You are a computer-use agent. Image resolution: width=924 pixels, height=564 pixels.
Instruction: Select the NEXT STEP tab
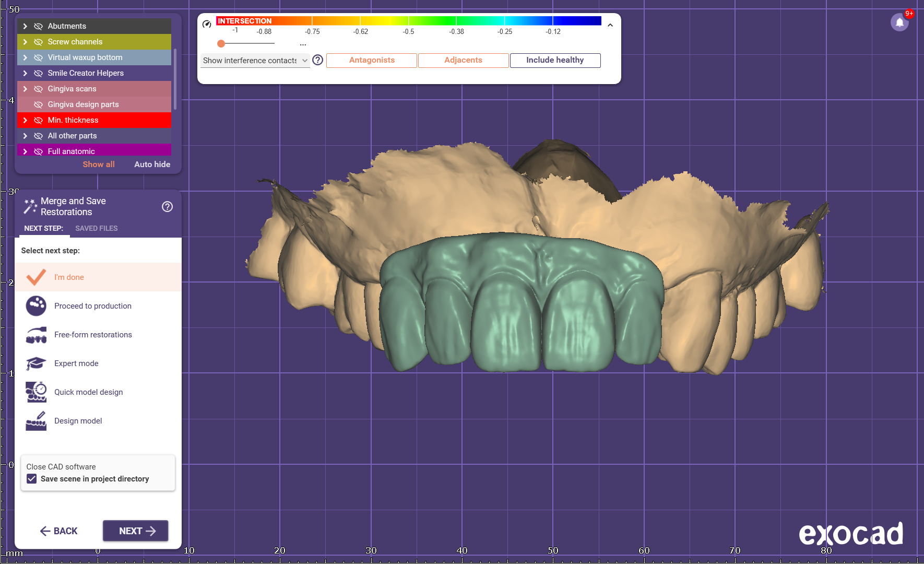[x=43, y=228]
